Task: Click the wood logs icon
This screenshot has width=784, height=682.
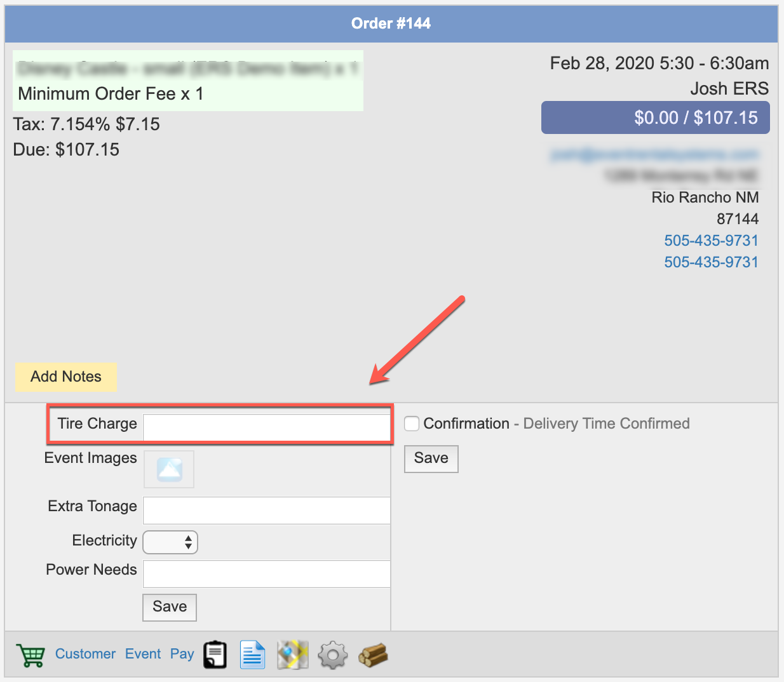Action: (x=373, y=655)
